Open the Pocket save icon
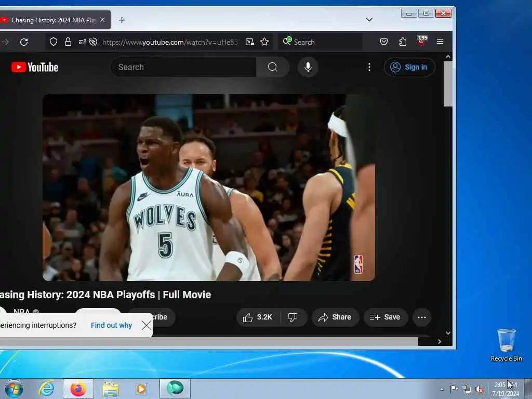This screenshot has height=399, width=532. point(384,42)
